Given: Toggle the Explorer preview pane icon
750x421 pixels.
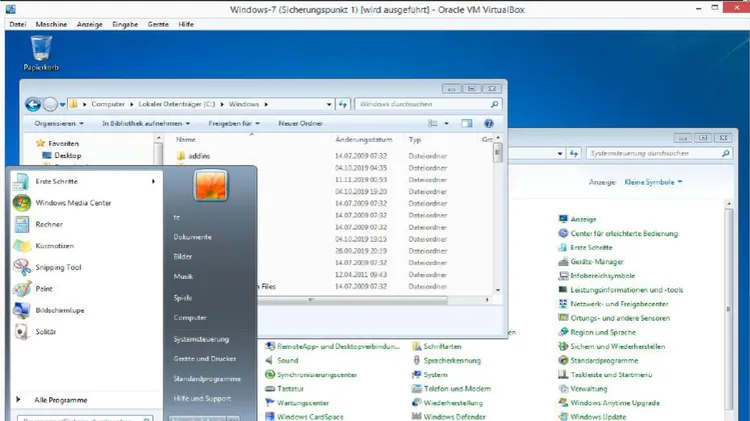Looking at the screenshot, I should click(467, 123).
